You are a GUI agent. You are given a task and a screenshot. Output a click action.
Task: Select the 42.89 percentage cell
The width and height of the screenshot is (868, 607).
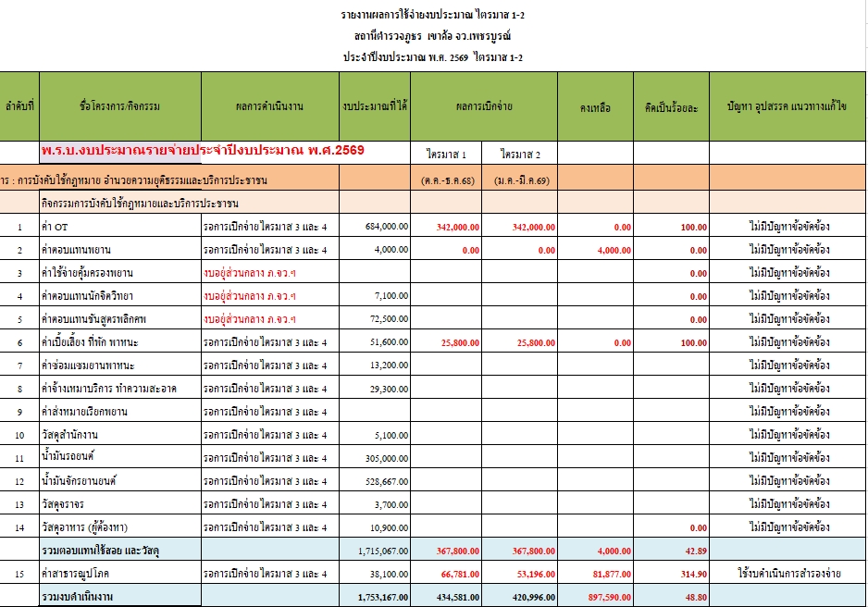click(x=672, y=551)
